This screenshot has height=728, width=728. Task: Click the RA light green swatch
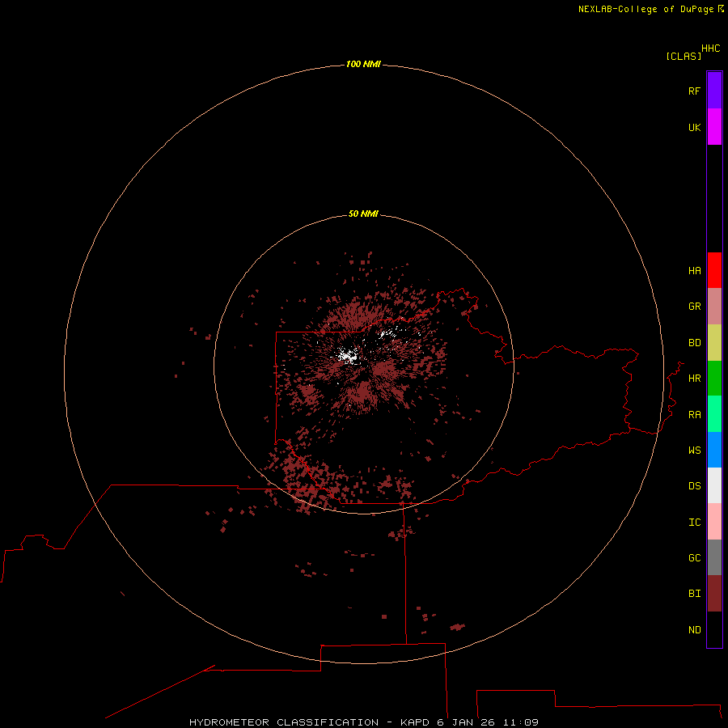[714, 414]
